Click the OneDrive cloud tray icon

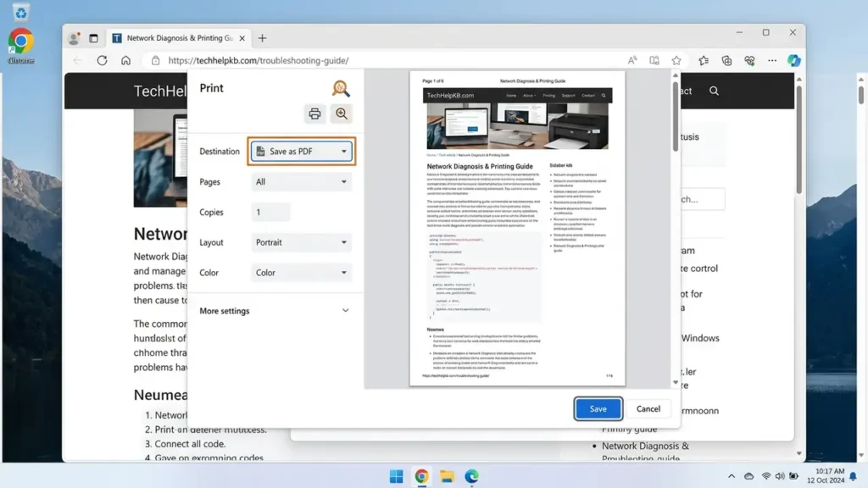tap(749, 476)
